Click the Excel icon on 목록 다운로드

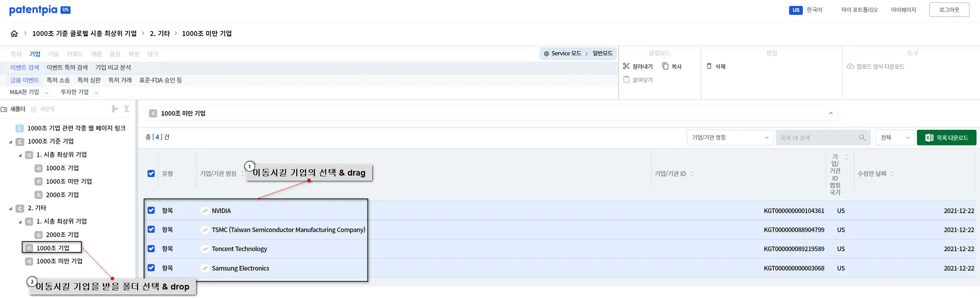(x=929, y=138)
